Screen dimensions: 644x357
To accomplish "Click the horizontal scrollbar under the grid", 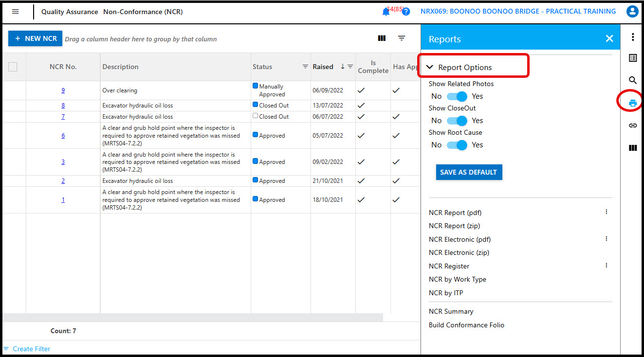I will click(x=193, y=317).
